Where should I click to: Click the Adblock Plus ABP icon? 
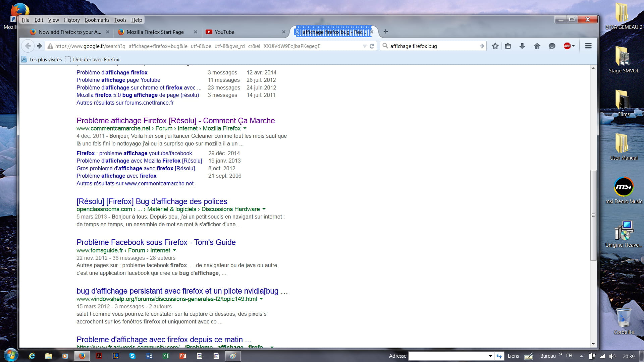(567, 46)
